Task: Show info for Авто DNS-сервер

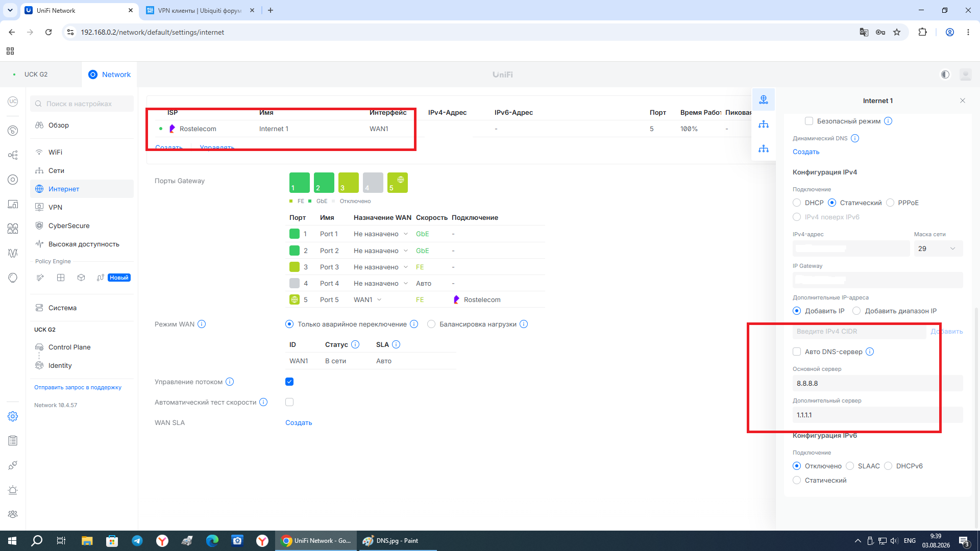Action: [x=870, y=352]
